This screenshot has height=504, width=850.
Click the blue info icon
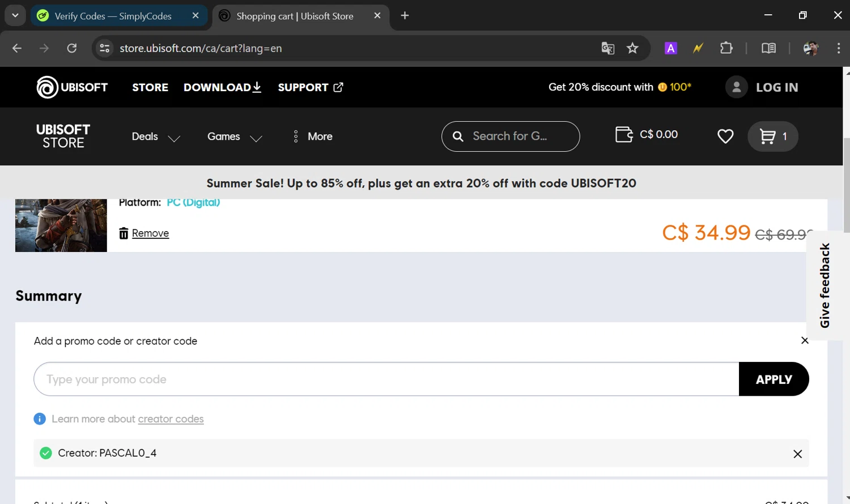pos(40,419)
